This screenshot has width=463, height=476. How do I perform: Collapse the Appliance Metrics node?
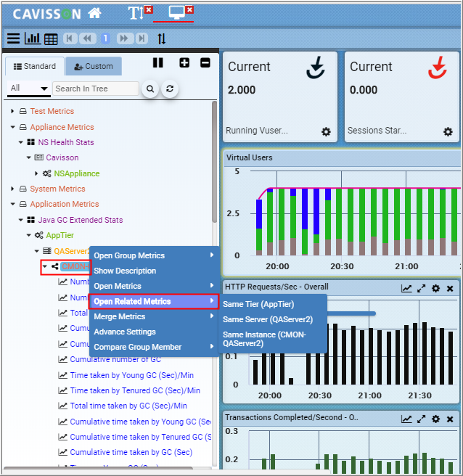coord(12,127)
